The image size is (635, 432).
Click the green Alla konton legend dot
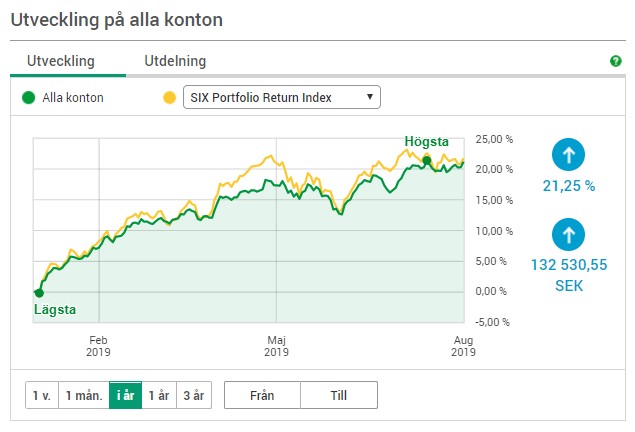(x=28, y=98)
